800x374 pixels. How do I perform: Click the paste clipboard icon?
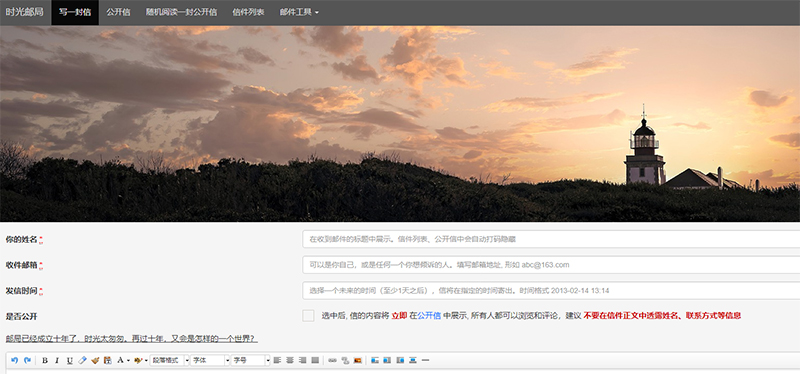(x=107, y=360)
